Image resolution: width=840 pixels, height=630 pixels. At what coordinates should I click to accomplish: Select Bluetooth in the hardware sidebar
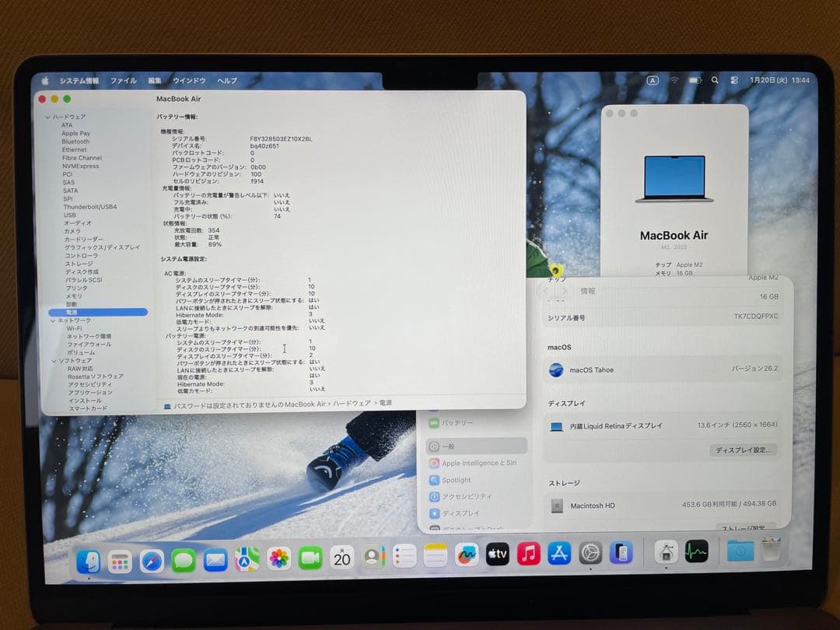pos(75,141)
